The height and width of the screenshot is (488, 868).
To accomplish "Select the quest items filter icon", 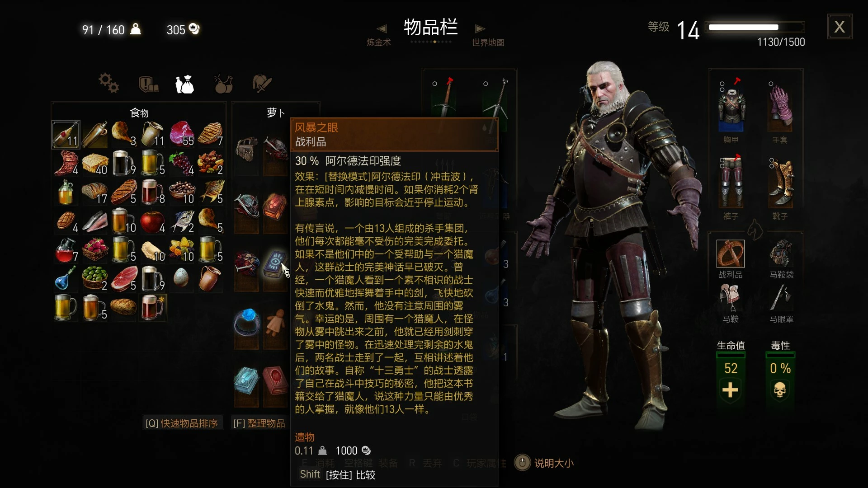I will (262, 84).
